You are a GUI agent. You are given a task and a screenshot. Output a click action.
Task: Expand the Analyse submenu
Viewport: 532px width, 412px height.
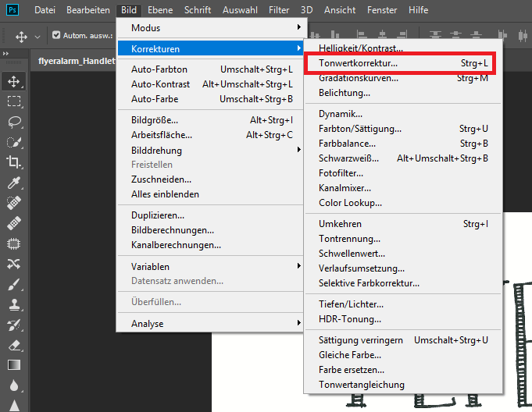click(x=209, y=324)
